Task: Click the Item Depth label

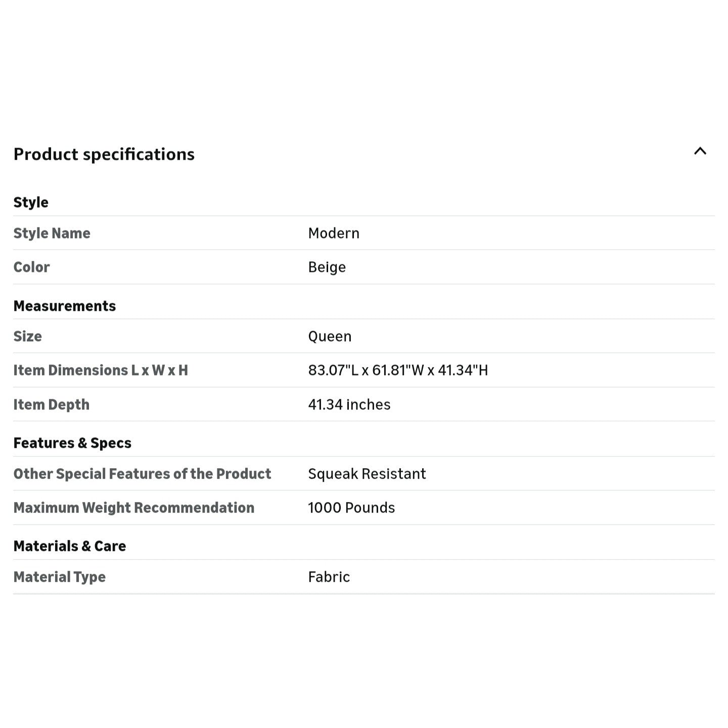Action: (x=51, y=404)
